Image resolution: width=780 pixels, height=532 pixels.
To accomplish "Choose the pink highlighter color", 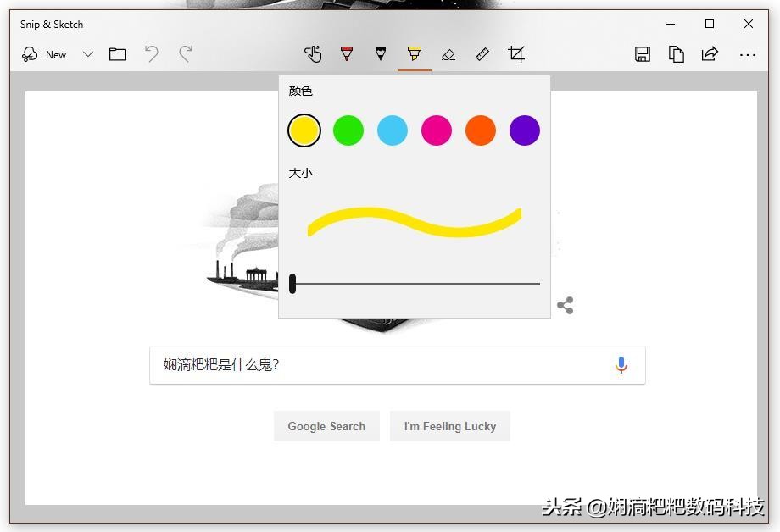I will 437,130.
